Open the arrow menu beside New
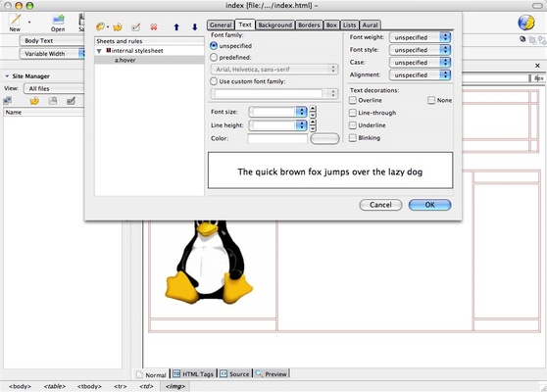The height and width of the screenshot is (392, 547). point(29,23)
